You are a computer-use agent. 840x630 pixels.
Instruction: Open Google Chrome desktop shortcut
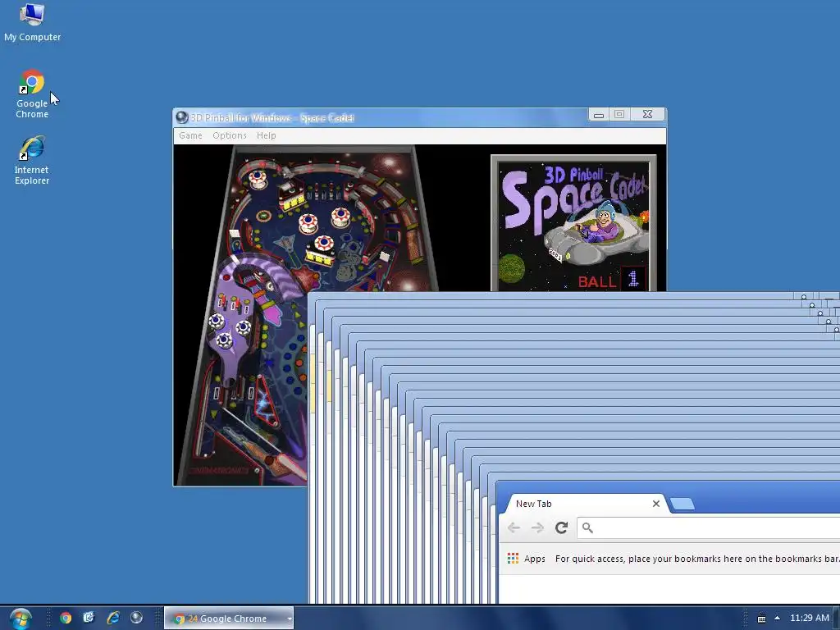click(32, 94)
